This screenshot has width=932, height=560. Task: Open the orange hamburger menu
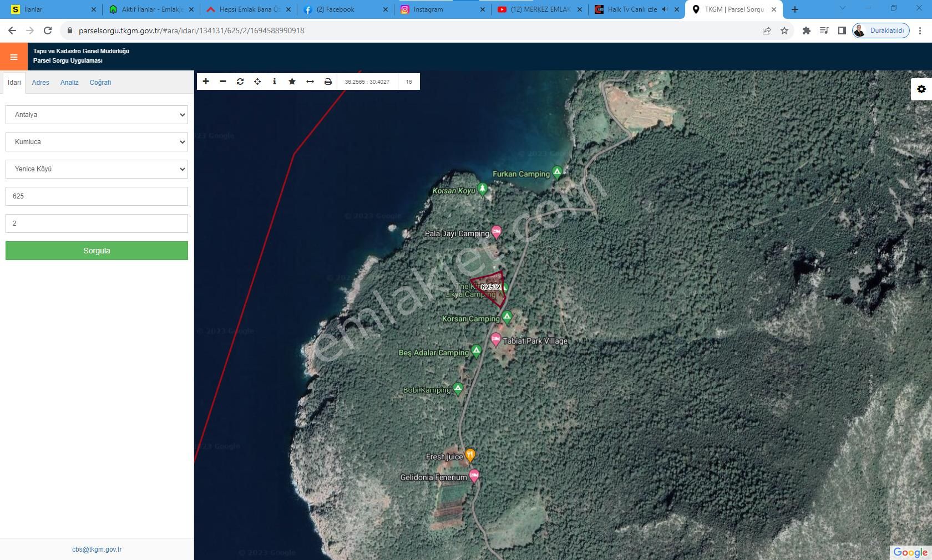14,57
